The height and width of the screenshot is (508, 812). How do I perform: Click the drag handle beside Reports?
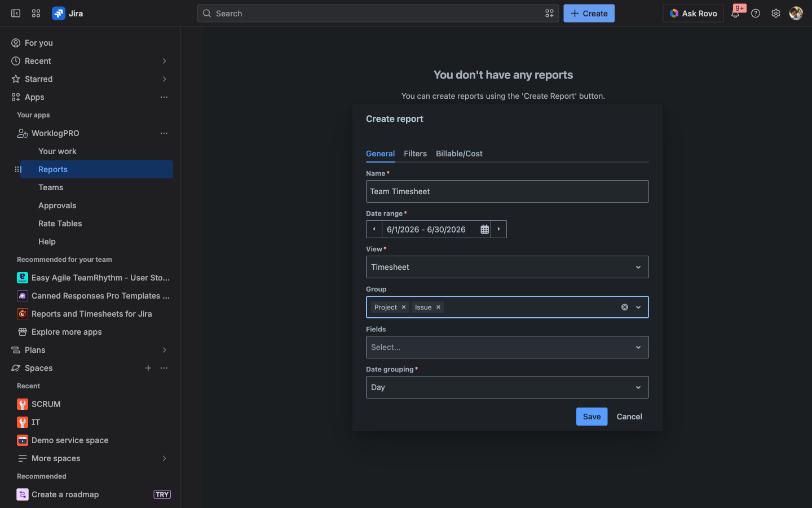click(x=17, y=169)
